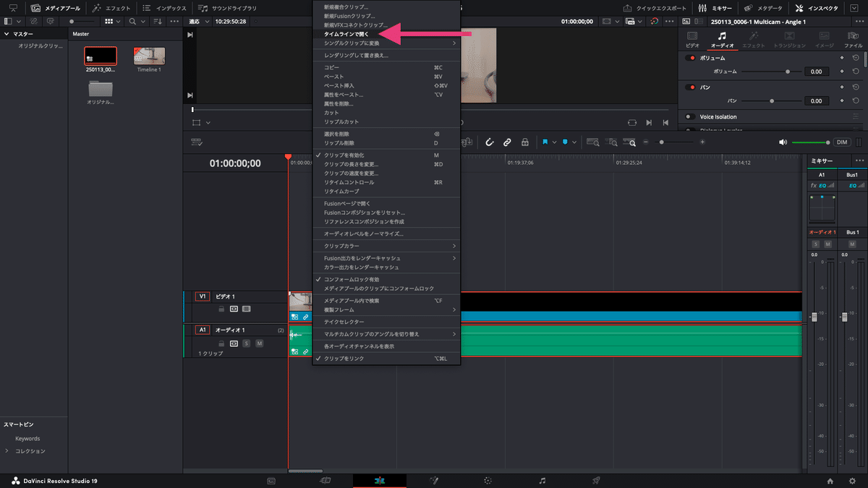Lock the ビデオ 1 track
This screenshot has height=488, width=868.
(x=221, y=309)
